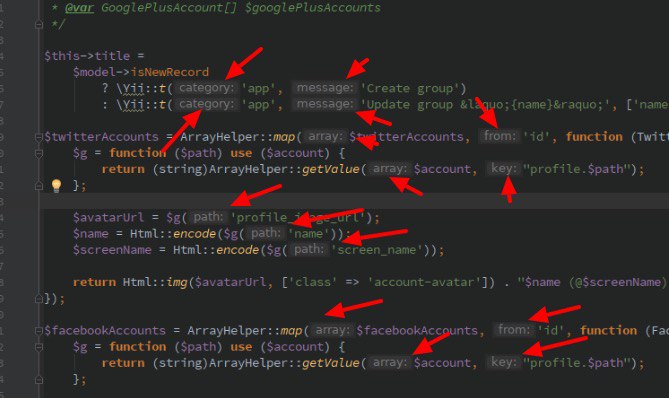The image size is (669, 398).
Task: Click "profile.$path" in the $facebookAccounts block
Action: (x=576, y=363)
